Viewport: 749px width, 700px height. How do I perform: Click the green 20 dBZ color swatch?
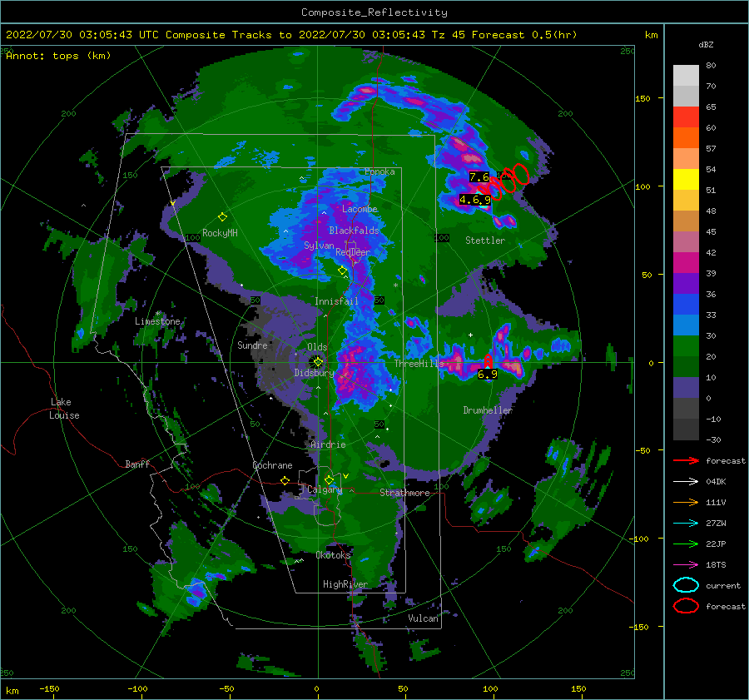(686, 346)
